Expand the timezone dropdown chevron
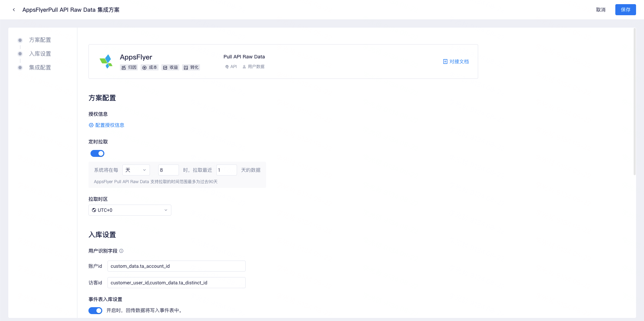644x321 pixels. pyautogui.click(x=166, y=210)
